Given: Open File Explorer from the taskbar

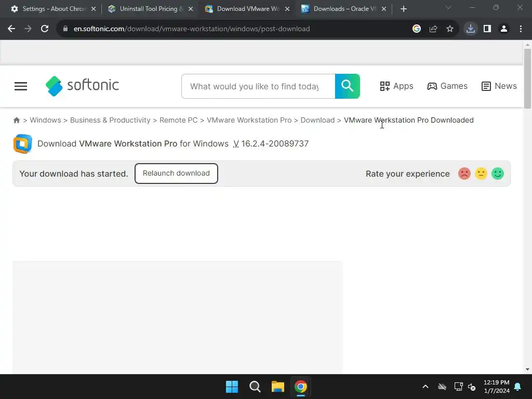Looking at the screenshot, I should tap(278, 387).
